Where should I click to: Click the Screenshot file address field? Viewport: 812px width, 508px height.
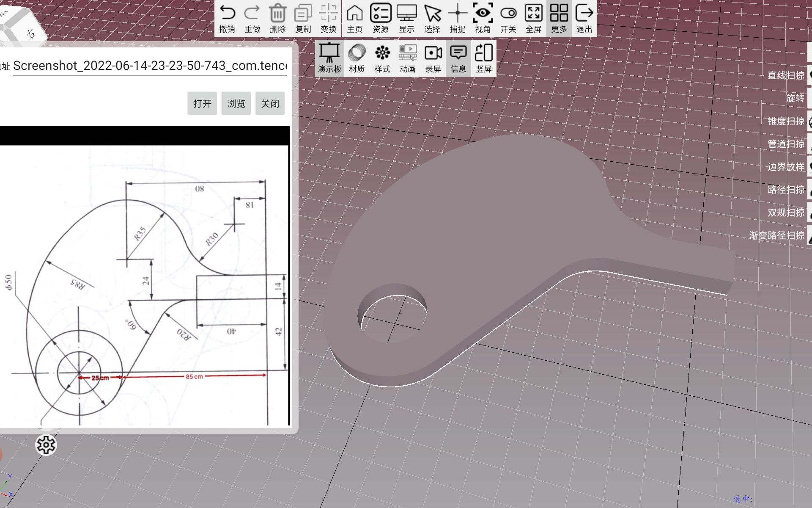point(150,66)
